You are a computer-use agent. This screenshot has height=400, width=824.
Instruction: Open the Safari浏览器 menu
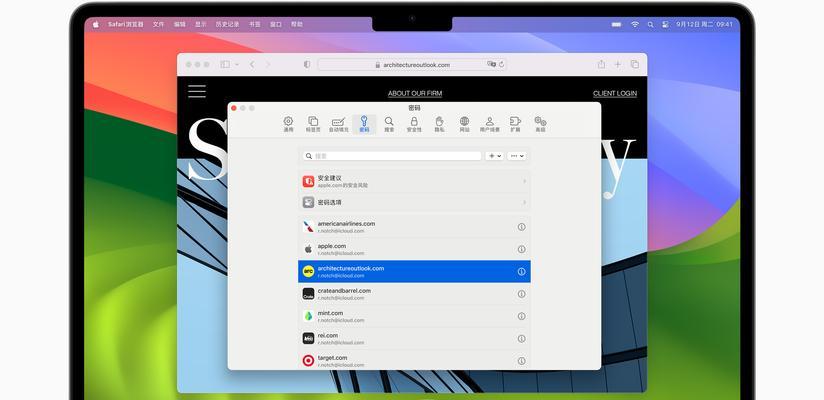[x=126, y=24]
